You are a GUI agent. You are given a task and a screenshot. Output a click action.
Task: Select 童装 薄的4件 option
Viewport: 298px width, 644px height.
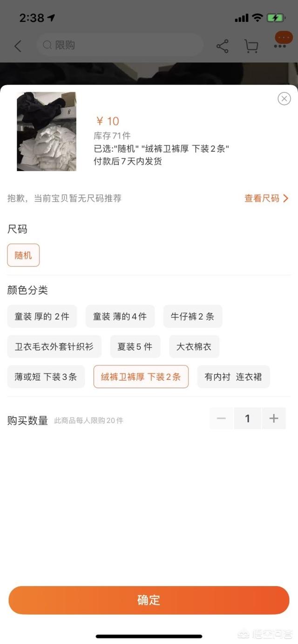coord(120,316)
